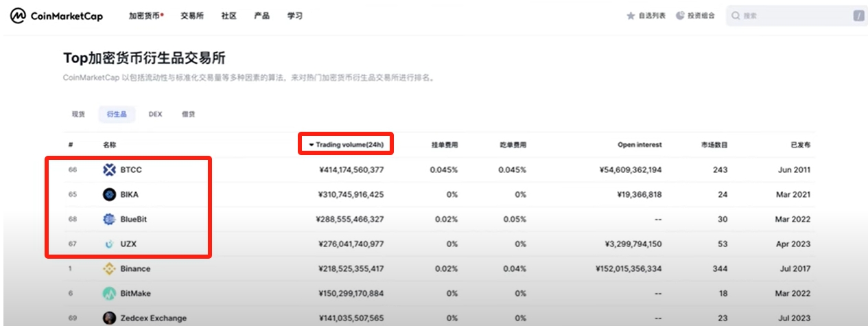Click the Zedcex Exchange logo

coord(109,318)
